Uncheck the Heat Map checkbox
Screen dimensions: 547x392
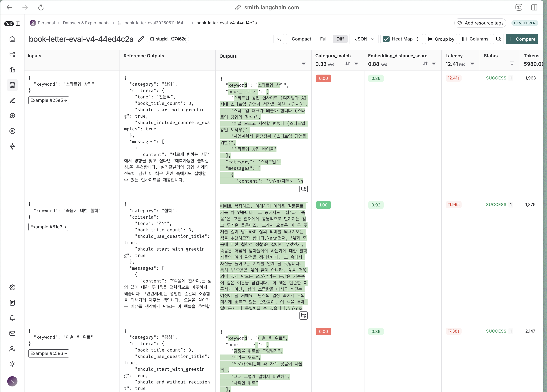pos(386,39)
